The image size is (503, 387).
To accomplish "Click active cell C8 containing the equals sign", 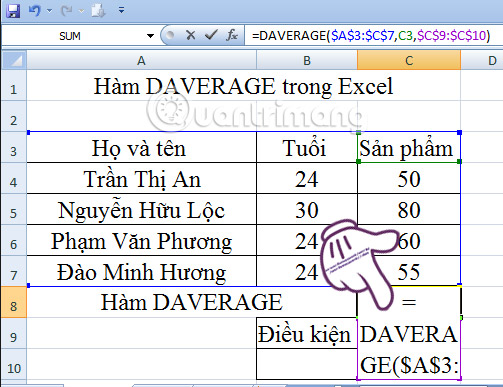I will pyautogui.click(x=409, y=302).
